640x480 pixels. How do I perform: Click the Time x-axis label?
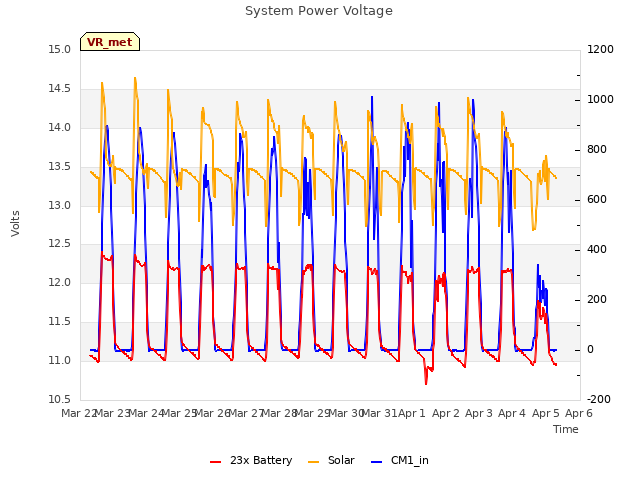[x=566, y=429]
